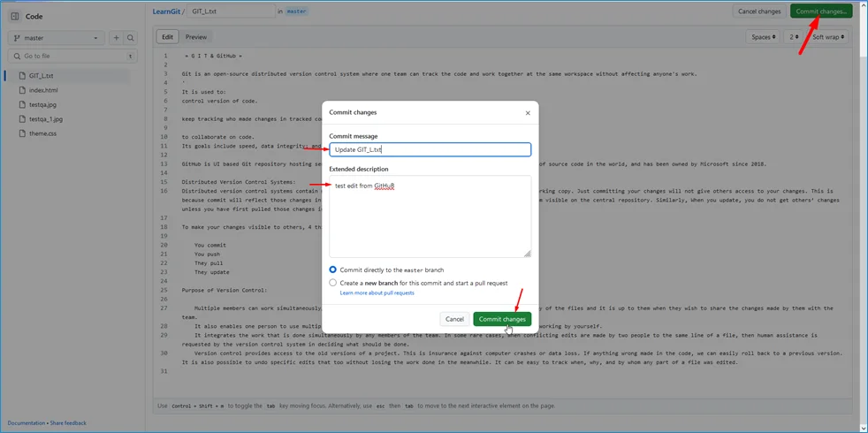Click Cancel in the commit dialog
The width and height of the screenshot is (868, 433).
coord(454,319)
